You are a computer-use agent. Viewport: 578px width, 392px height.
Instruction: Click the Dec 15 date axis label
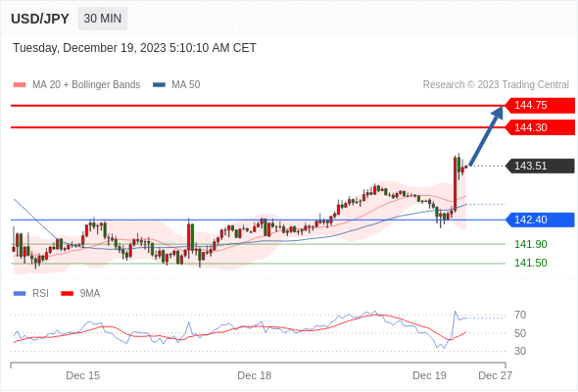tap(83, 375)
